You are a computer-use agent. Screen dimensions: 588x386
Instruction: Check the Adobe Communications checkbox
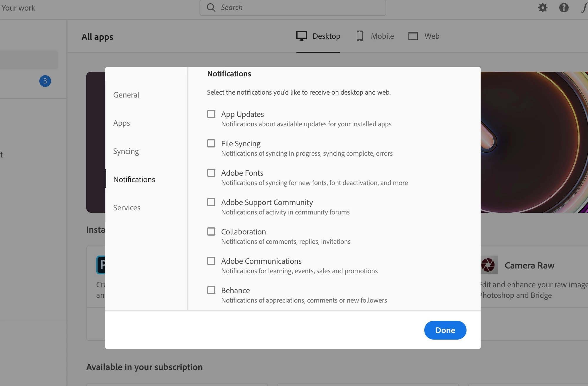pos(211,261)
